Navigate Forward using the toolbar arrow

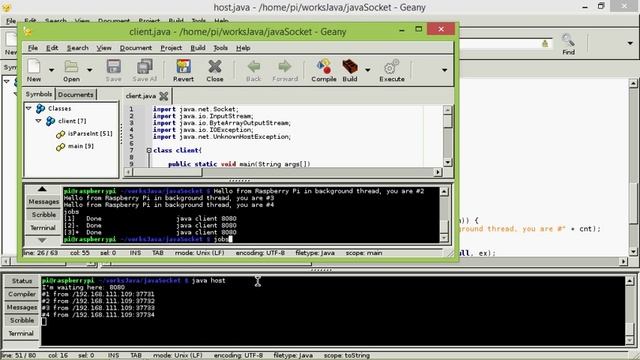pyautogui.click(x=285, y=67)
